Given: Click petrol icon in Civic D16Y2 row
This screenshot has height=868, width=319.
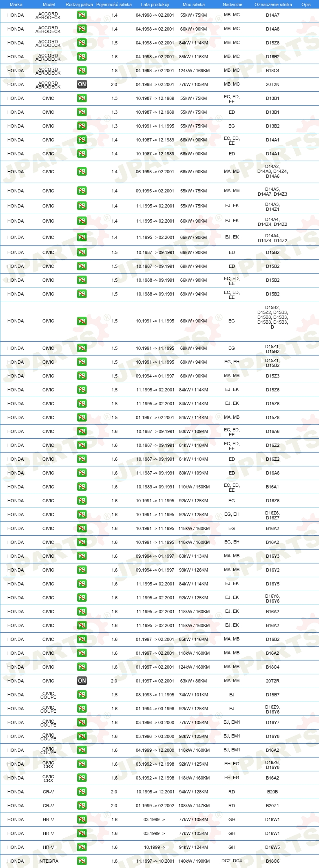Looking at the screenshot, I should tap(82, 570).
